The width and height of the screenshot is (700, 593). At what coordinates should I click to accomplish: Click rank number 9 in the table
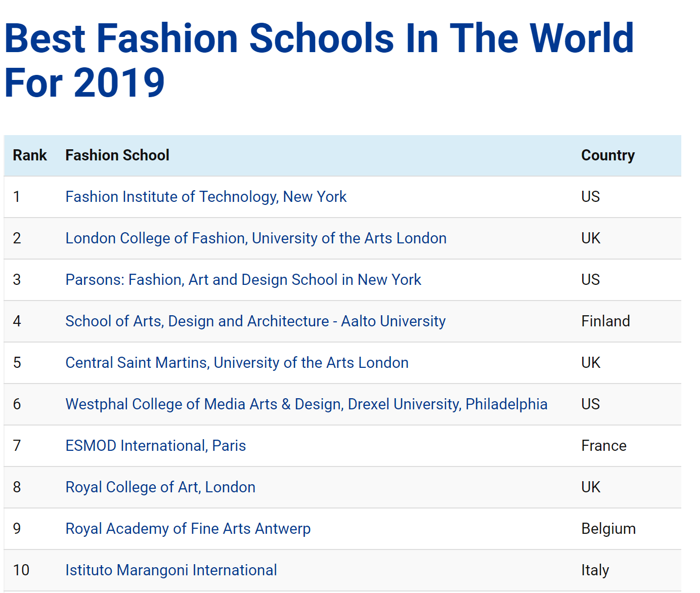17,529
